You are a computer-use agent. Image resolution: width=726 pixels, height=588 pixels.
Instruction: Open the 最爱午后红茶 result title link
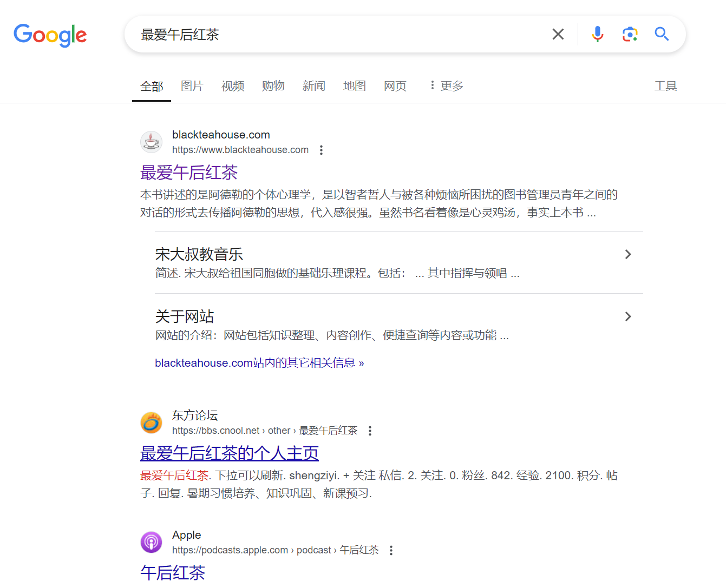coord(189,173)
